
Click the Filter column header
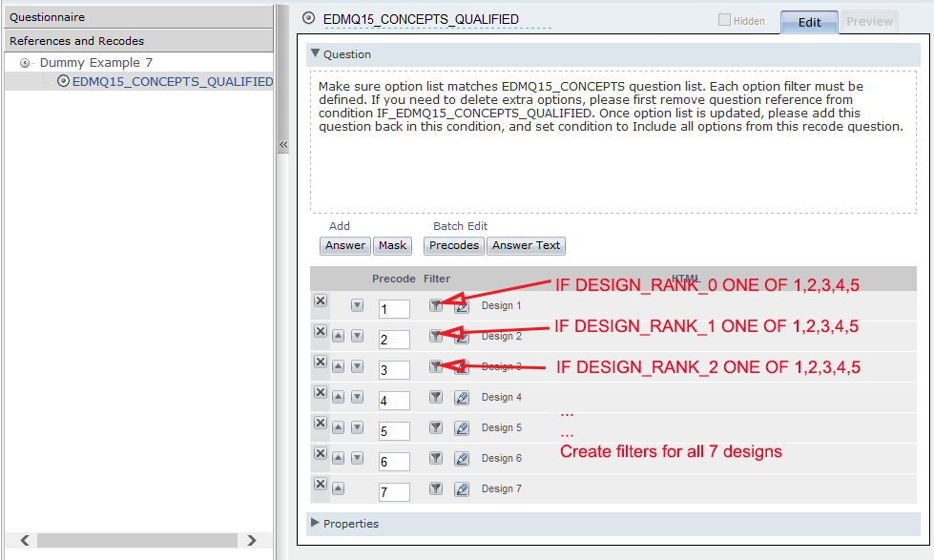coord(437,279)
